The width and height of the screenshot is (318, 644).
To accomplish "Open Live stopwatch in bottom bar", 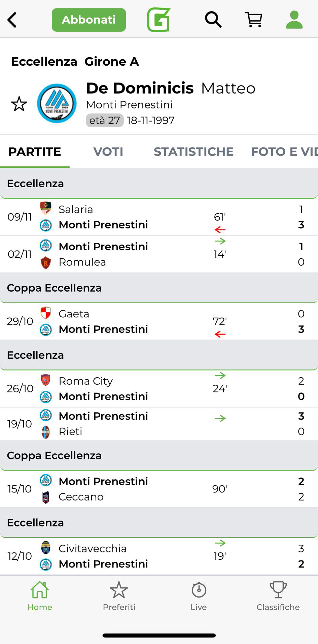I will point(199,596).
